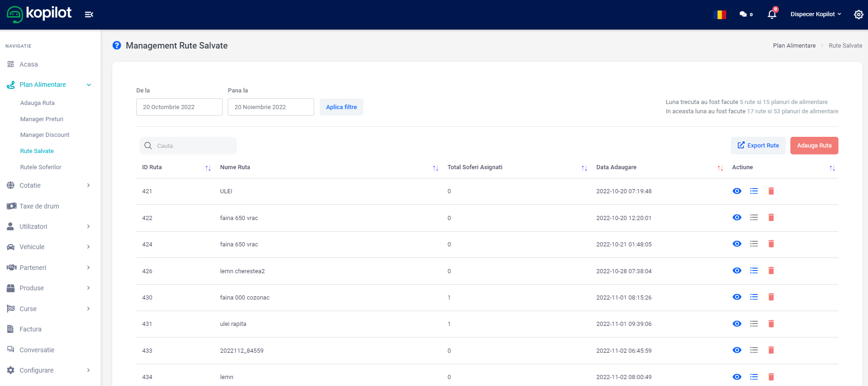
Task: Delete route 421 ULEI with the trash icon
Action: (x=771, y=191)
